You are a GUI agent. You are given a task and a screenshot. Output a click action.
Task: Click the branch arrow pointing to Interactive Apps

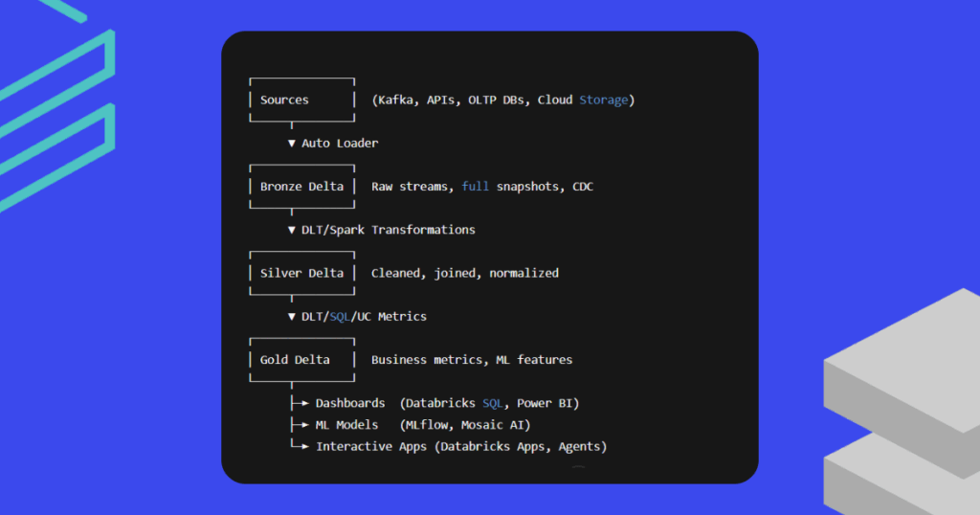[x=300, y=446]
